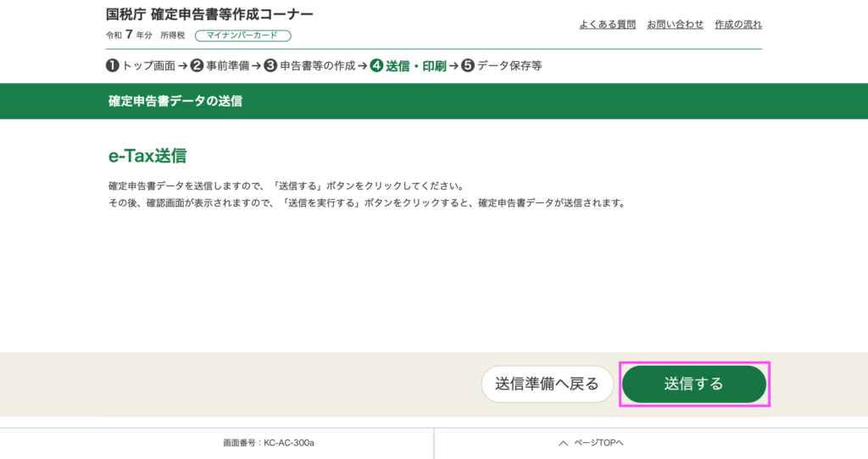Click the green circled number 4 icon
This screenshot has height=459, width=868.
pyautogui.click(x=377, y=66)
